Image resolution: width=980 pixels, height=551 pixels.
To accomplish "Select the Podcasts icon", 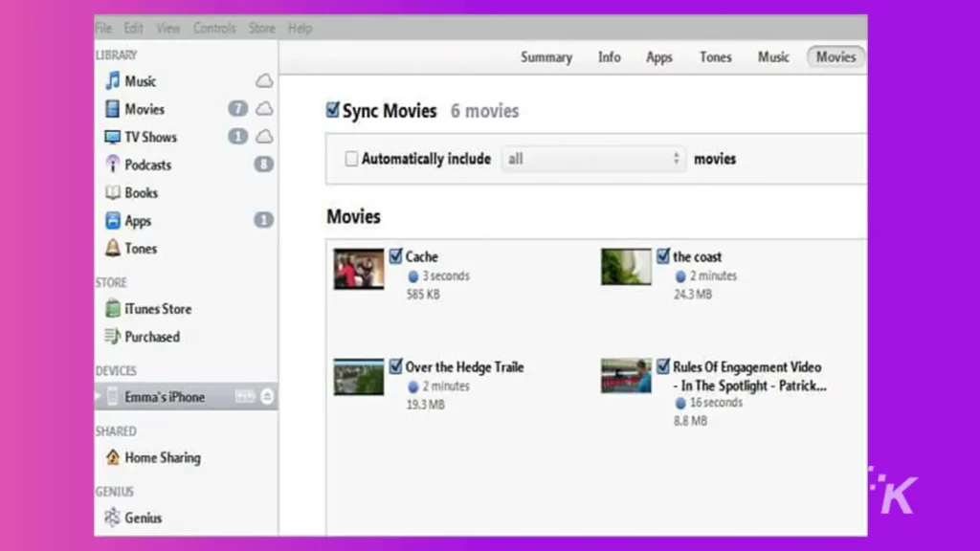I will (x=113, y=165).
